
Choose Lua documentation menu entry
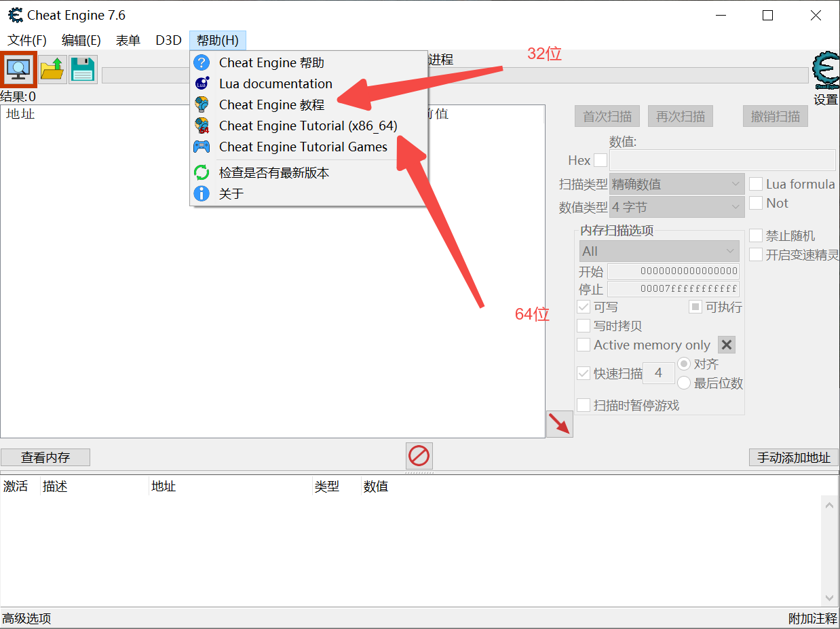tap(309, 83)
